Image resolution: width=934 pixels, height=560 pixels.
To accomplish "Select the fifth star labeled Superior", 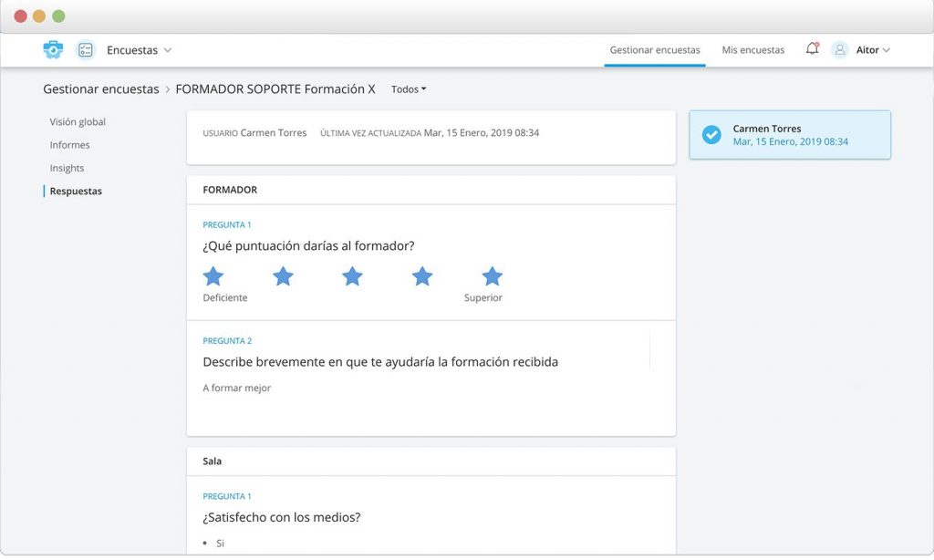I will point(492,276).
